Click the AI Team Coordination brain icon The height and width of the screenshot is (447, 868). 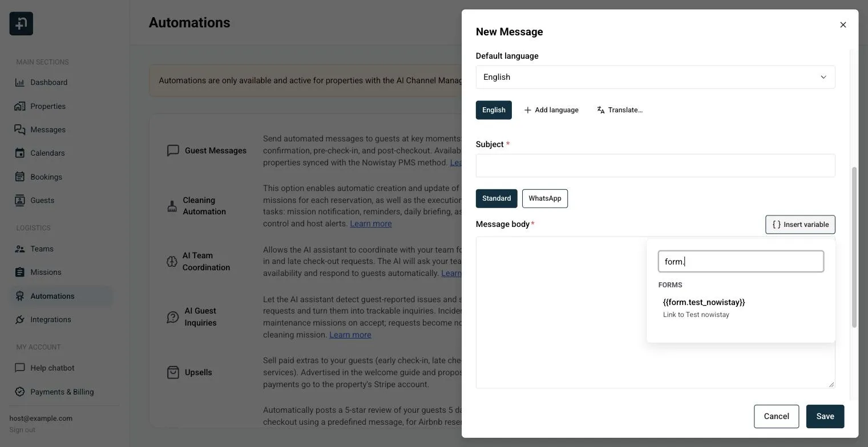click(172, 262)
